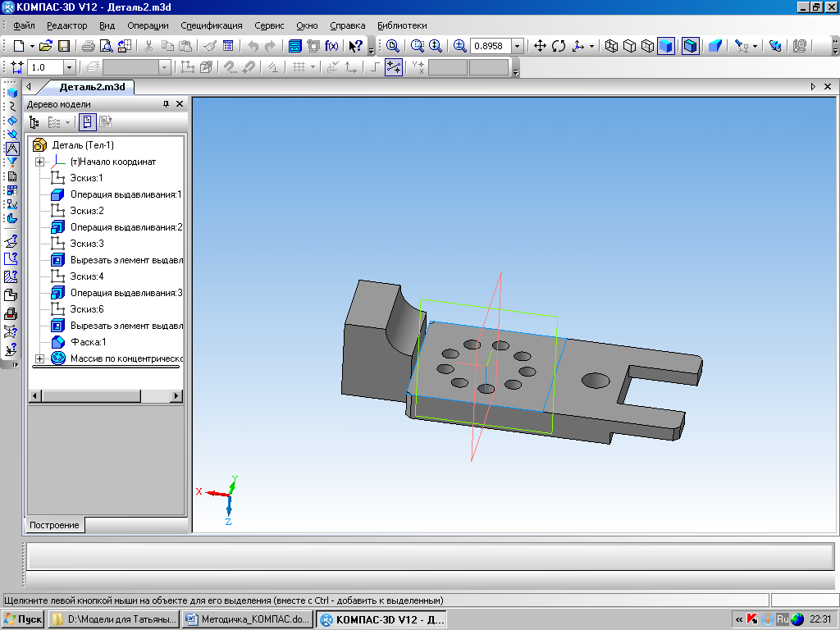
Task: Click the sheet-metal elements sidebar icon
Action: click(11, 218)
